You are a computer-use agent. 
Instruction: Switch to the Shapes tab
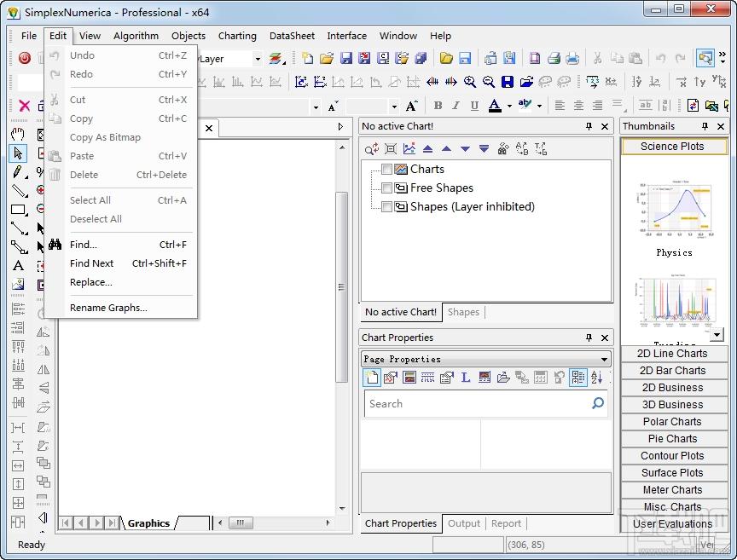pos(463,312)
